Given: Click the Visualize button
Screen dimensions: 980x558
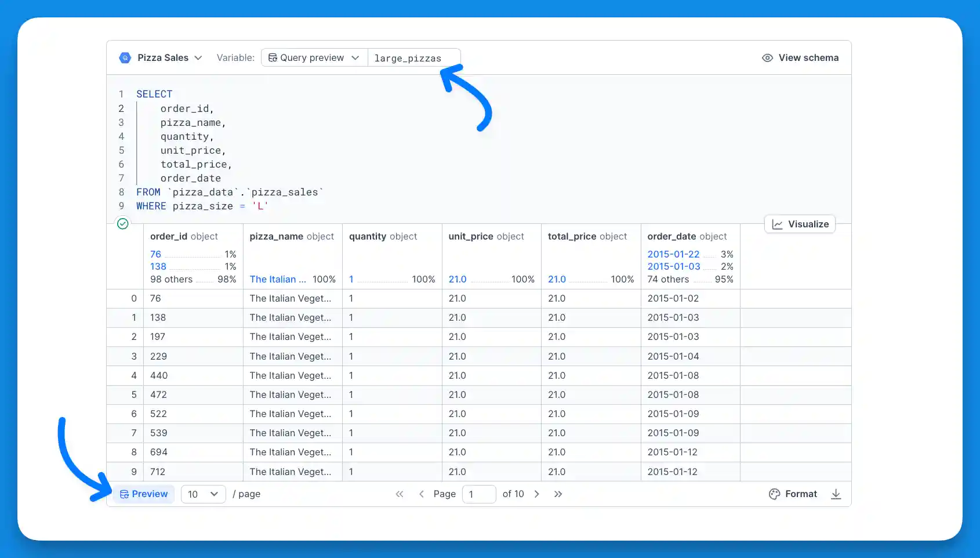Looking at the screenshot, I should pyautogui.click(x=800, y=224).
